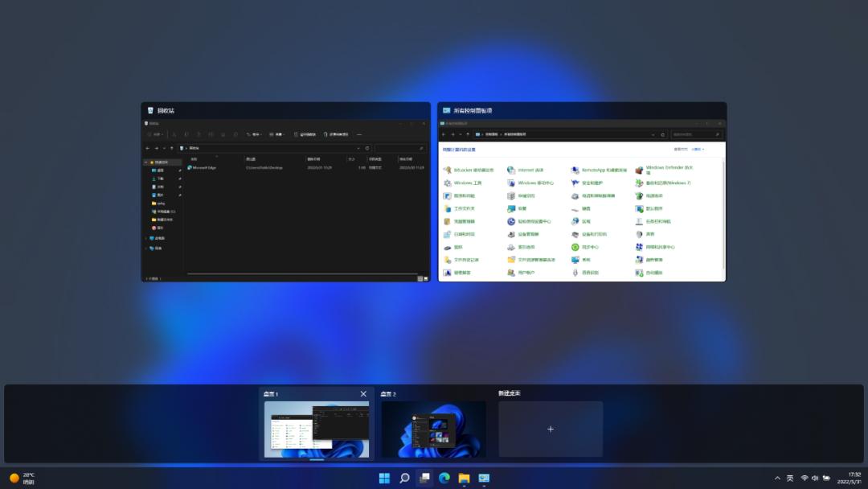Open the weather widget showing 28°C
The height and width of the screenshot is (489, 868).
23,478
